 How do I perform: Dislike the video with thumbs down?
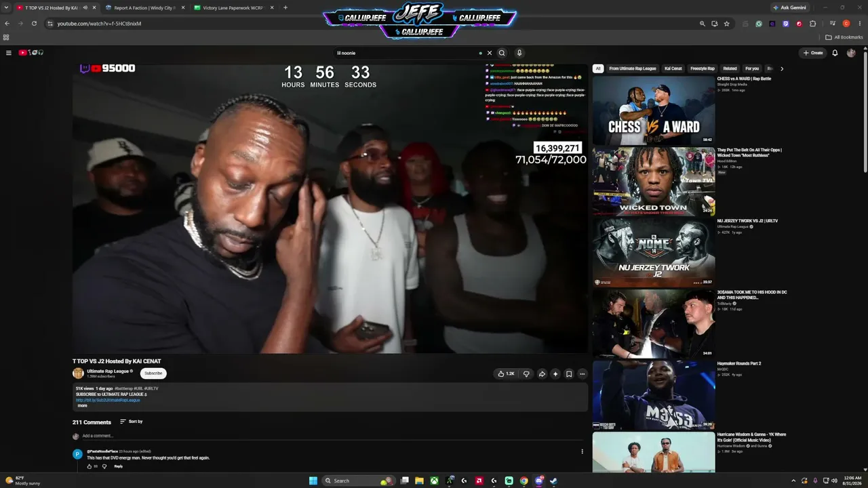(x=526, y=373)
